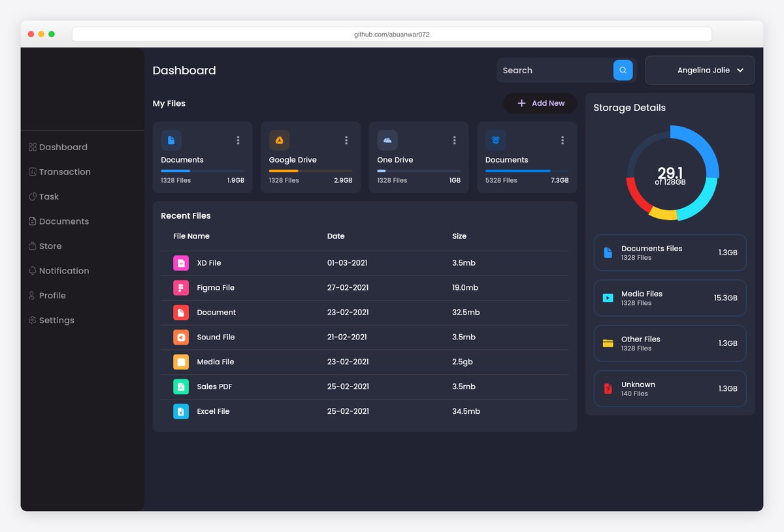Click the Date column header
This screenshot has height=532, width=784.
pyautogui.click(x=336, y=236)
